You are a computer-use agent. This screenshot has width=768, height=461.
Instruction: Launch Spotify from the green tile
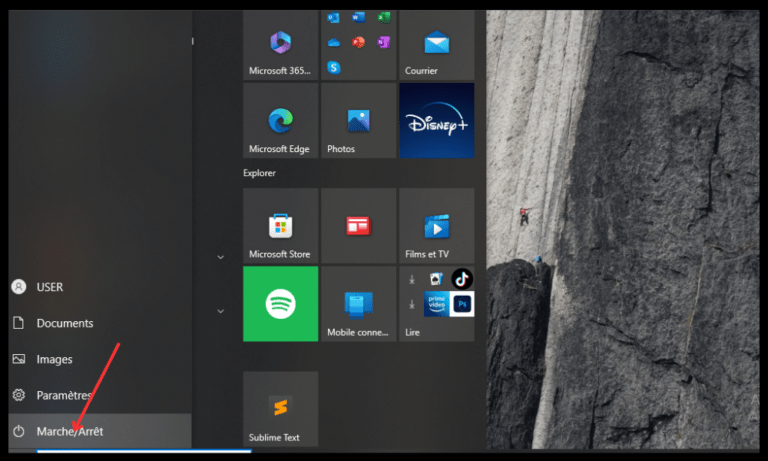281,304
